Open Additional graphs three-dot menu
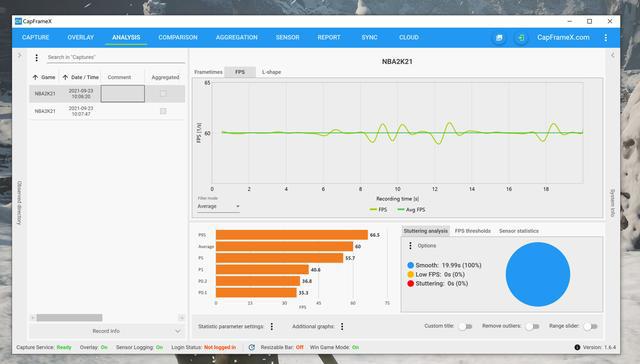The width and height of the screenshot is (640, 364). pyautogui.click(x=342, y=326)
